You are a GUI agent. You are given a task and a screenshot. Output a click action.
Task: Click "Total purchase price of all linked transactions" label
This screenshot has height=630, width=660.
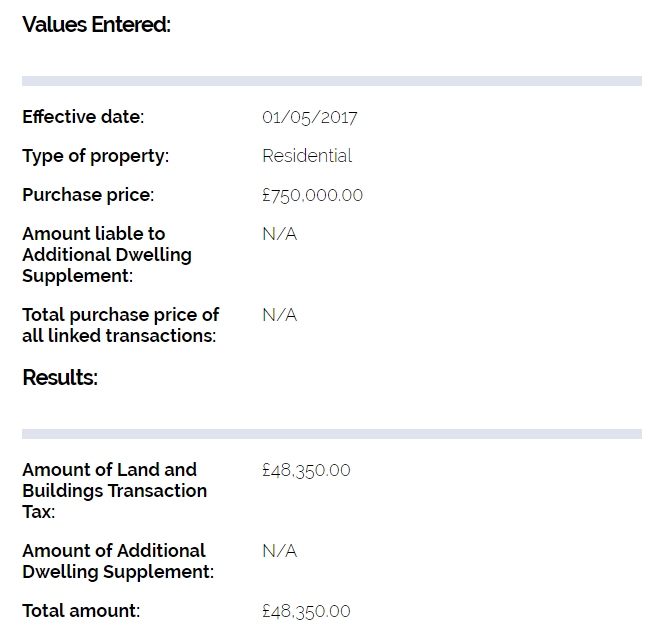click(x=120, y=325)
